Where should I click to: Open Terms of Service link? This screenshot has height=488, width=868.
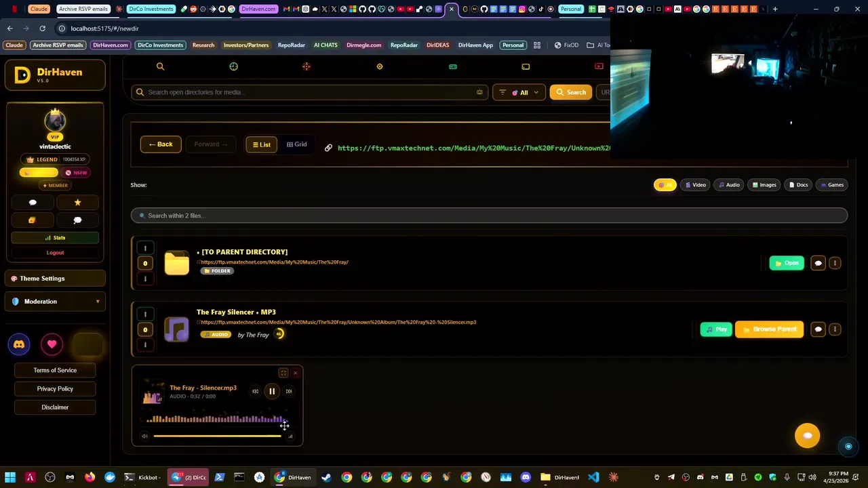(x=55, y=370)
